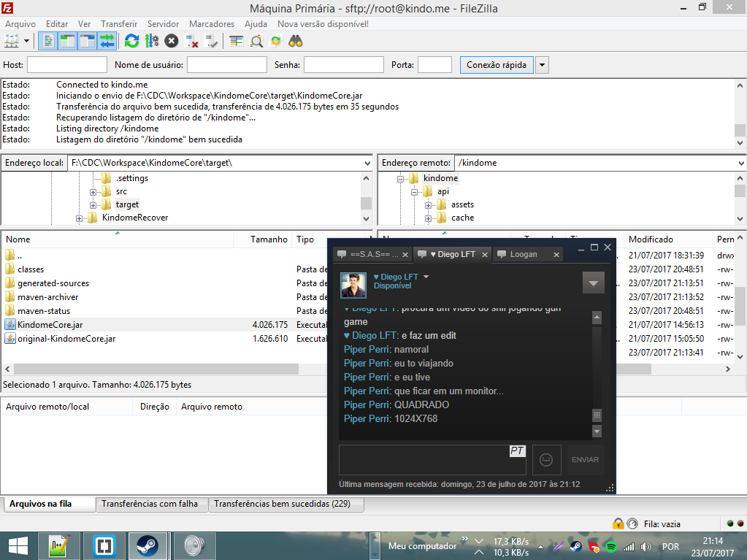
Task: Open Diego LFT name dropdown arrow
Action: (426, 277)
